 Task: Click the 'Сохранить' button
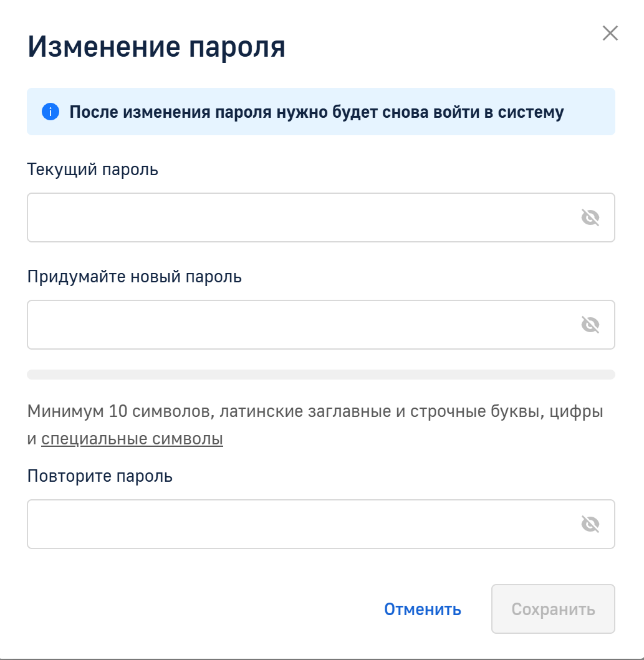[x=553, y=609]
